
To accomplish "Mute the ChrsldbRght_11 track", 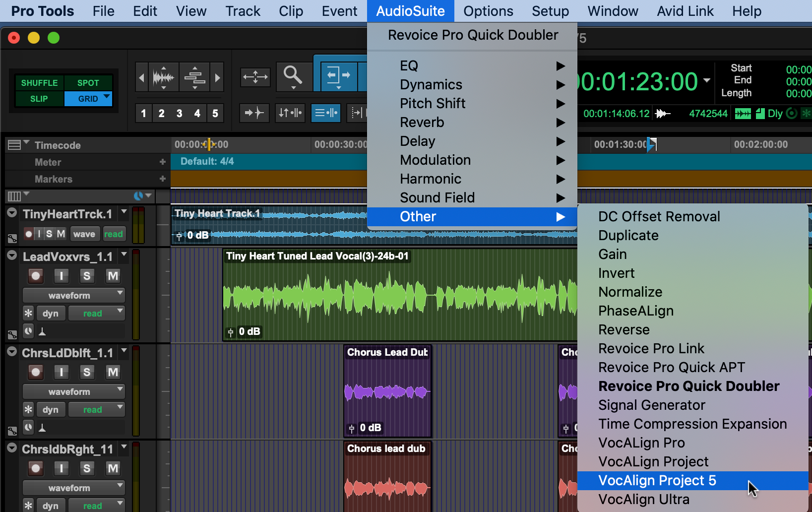I will point(113,468).
